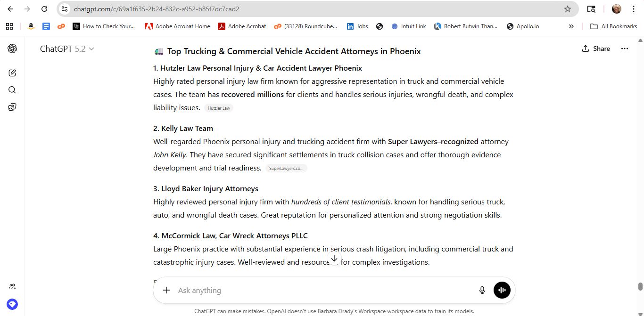The image size is (644, 316).
Task: Open the Chrome profile avatar
Action: point(617,9)
